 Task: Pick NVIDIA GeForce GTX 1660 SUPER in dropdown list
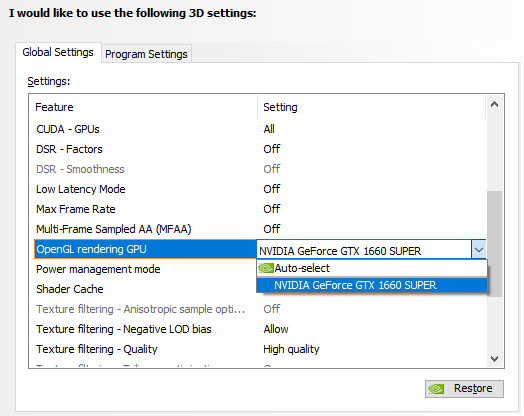pos(372,285)
